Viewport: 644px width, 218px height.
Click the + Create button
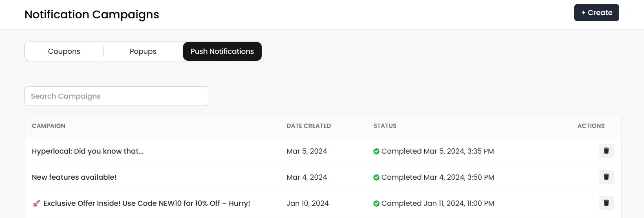[596, 13]
